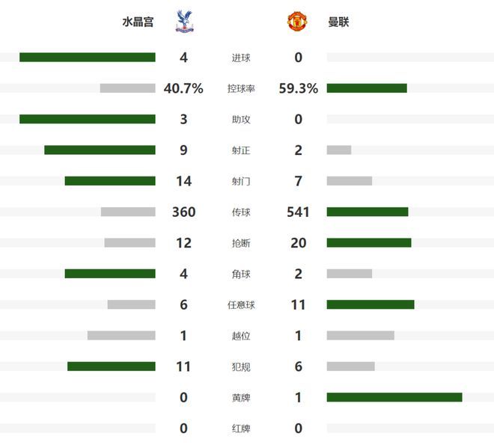Click Crystal Palace's green 角球 bar
The height and width of the screenshot is (448, 494).
click(110, 274)
